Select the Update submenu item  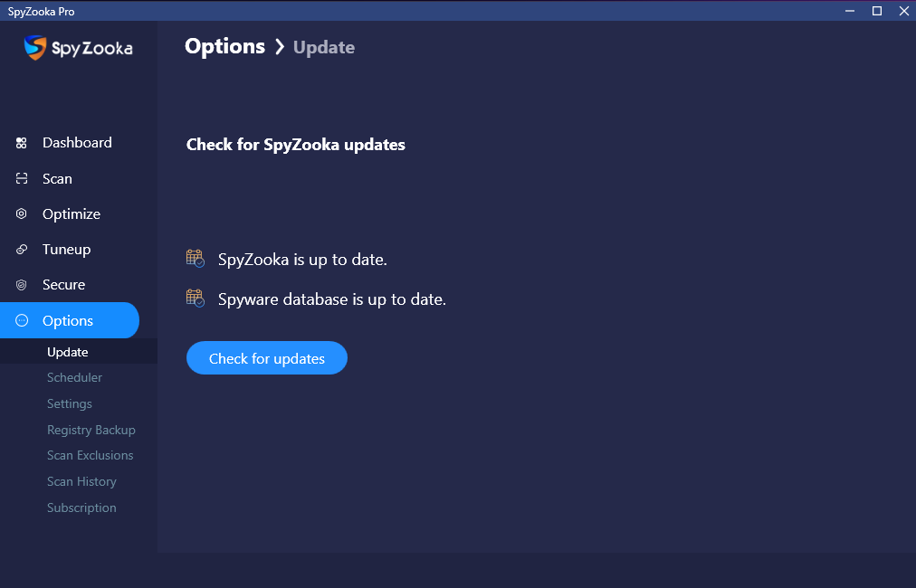click(67, 352)
